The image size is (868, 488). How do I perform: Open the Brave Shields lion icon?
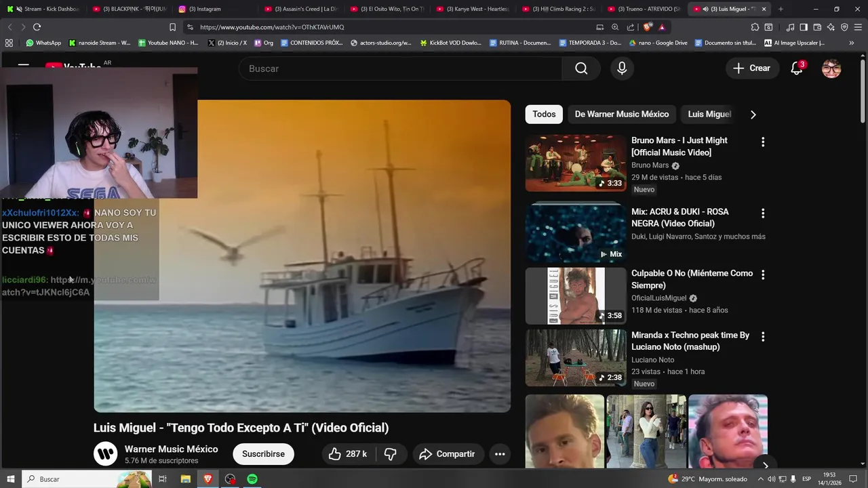(648, 27)
